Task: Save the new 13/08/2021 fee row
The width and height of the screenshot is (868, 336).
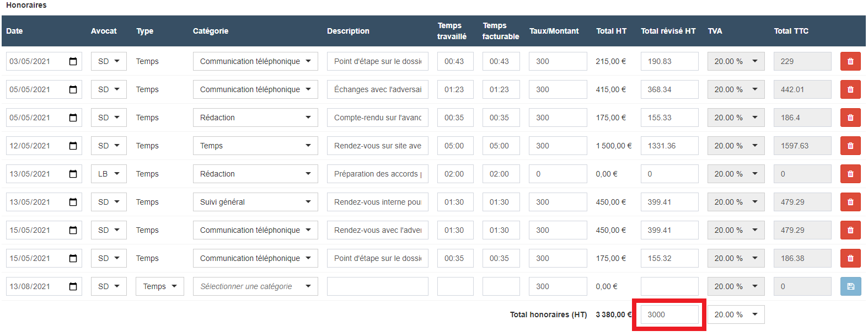Action: (x=850, y=286)
